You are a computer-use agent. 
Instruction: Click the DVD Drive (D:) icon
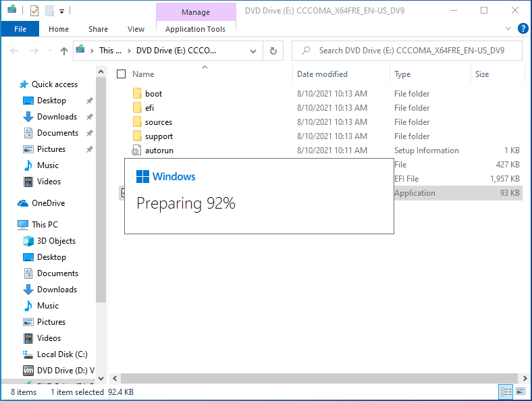[28, 371]
